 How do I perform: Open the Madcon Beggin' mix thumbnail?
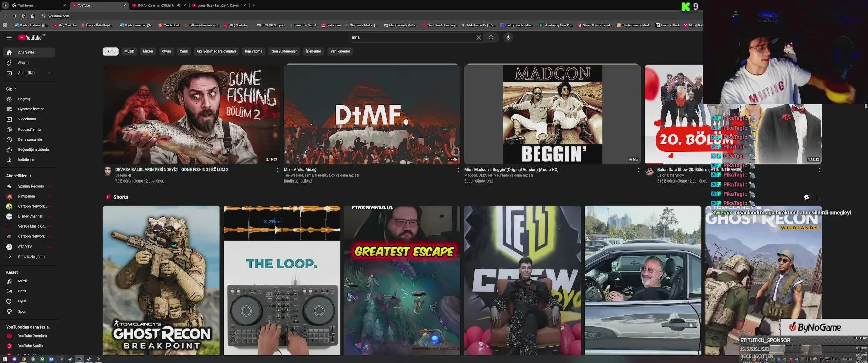(x=553, y=114)
